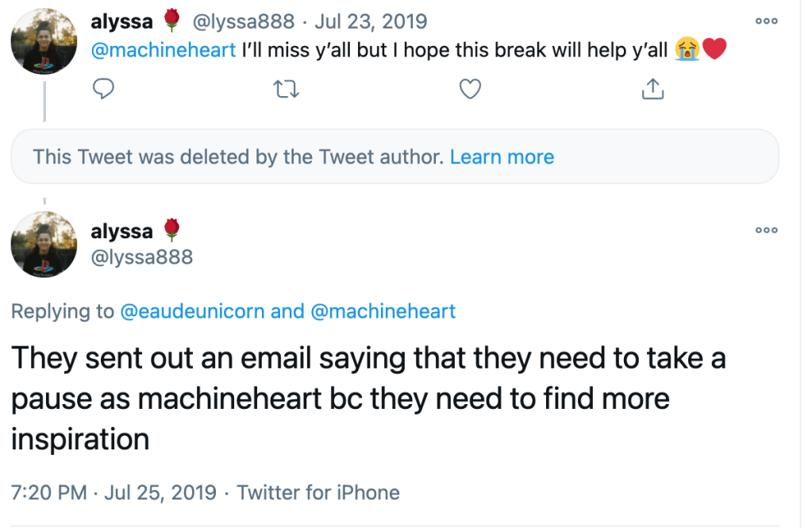Like the first tweet with heart icon
This screenshot has height=528, width=812.
(x=471, y=89)
